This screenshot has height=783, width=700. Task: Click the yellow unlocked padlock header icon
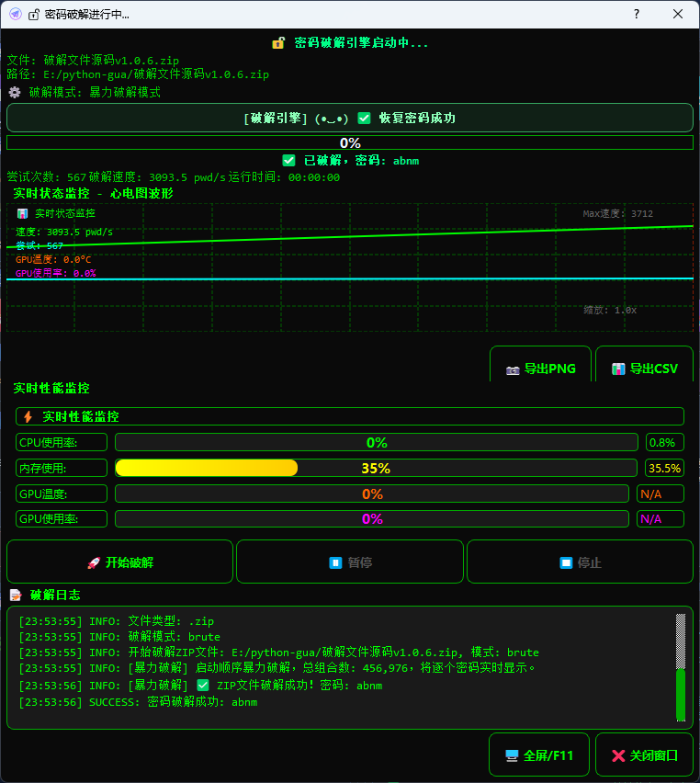(x=278, y=43)
